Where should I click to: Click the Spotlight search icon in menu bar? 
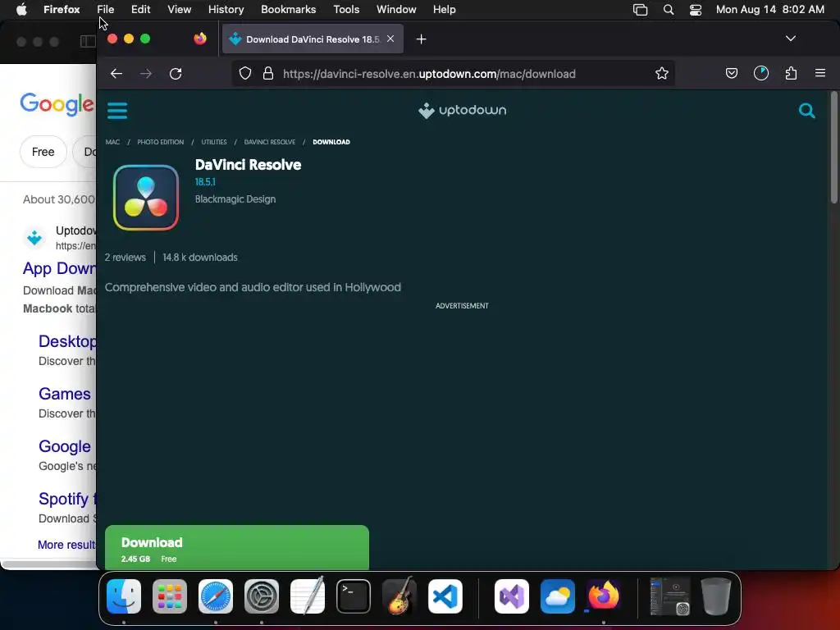(x=668, y=10)
